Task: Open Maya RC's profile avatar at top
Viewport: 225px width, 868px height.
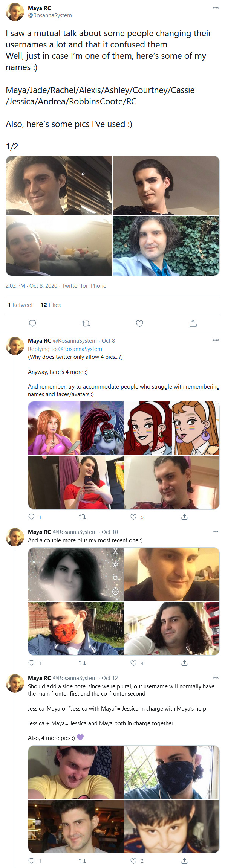Action: click(x=15, y=12)
